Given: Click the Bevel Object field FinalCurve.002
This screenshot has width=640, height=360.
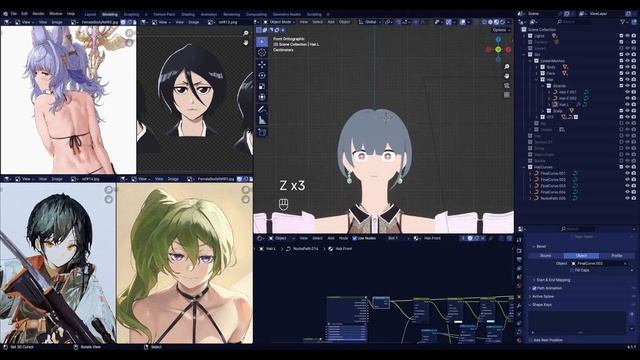Looking at the screenshot, I should click(x=599, y=263).
